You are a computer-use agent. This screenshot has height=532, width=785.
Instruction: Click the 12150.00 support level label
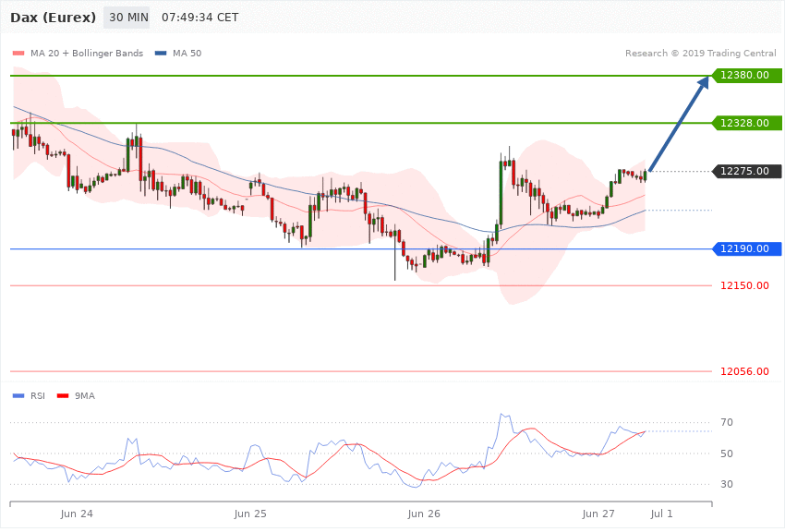[744, 285]
